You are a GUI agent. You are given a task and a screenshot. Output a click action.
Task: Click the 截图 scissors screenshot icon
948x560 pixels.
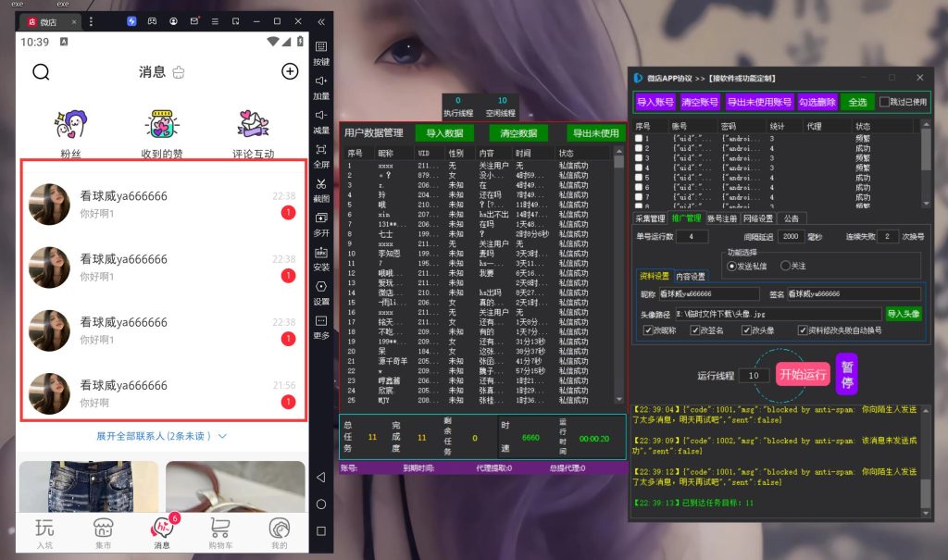pyautogui.click(x=321, y=184)
